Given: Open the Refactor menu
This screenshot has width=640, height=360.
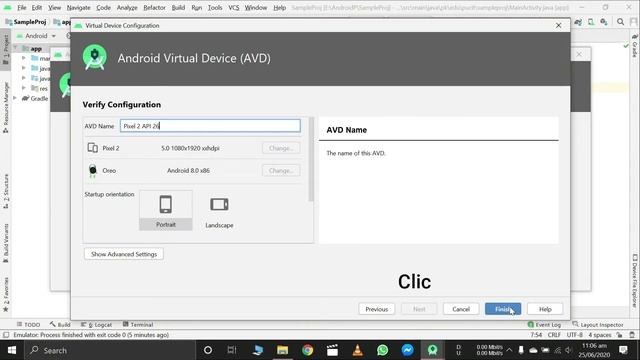Looking at the screenshot, I should coord(154,7).
